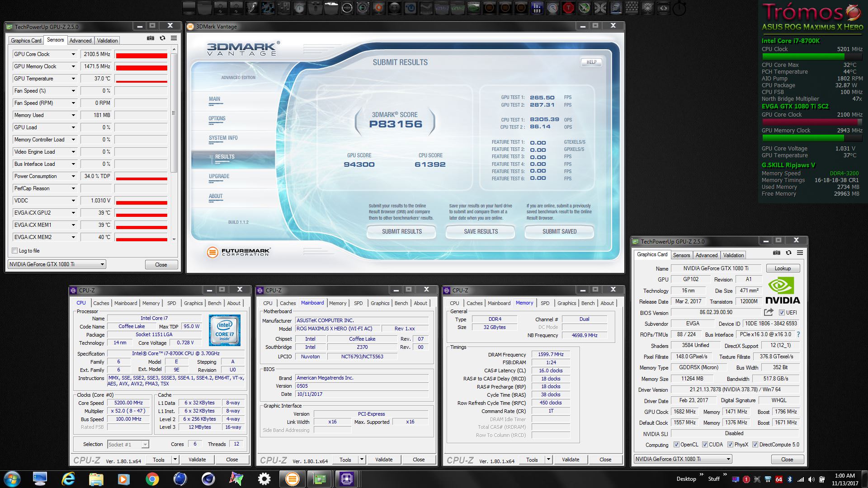Click the screenshot camera icon in GPU-Z Sensors window

point(151,38)
